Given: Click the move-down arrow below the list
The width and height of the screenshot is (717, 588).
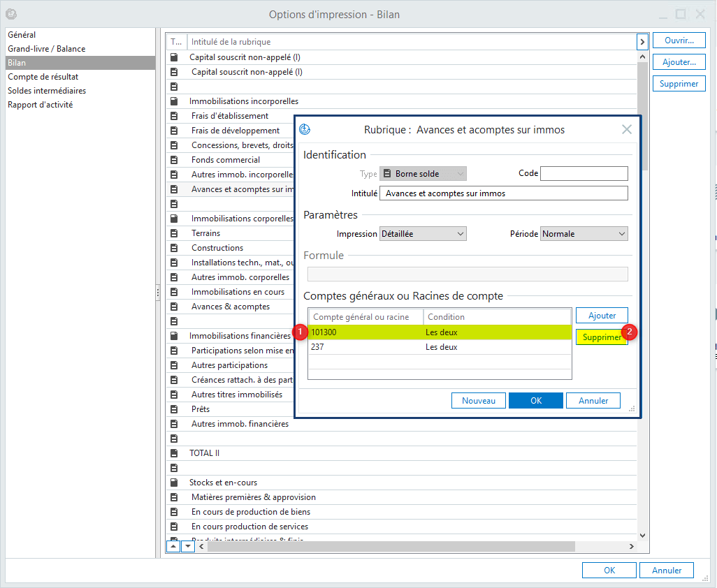Looking at the screenshot, I should (187, 547).
